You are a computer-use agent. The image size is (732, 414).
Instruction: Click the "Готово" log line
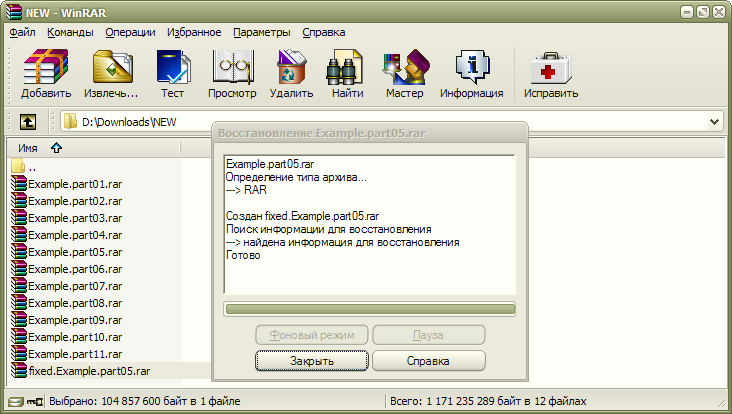[243, 255]
